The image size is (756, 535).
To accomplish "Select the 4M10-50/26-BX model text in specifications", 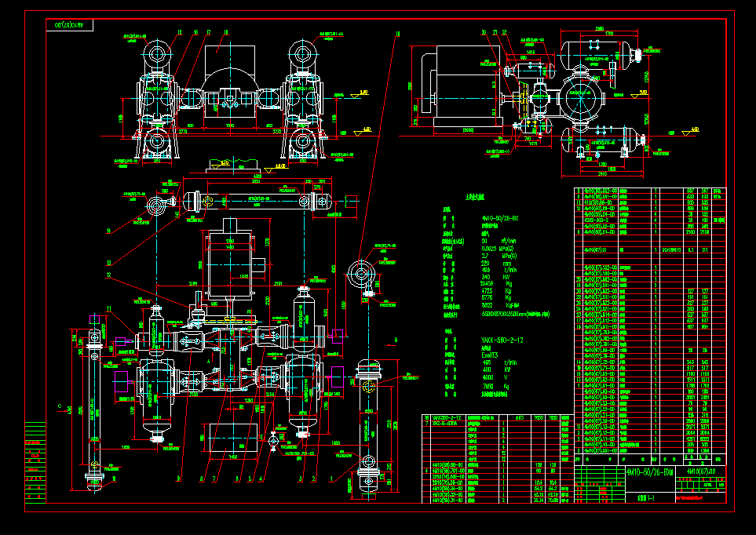I will (500, 218).
